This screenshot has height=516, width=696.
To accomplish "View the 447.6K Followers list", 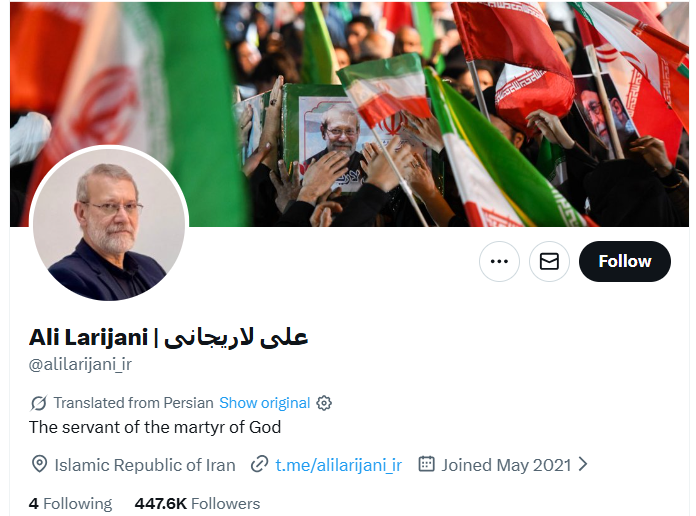I will pyautogui.click(x=197, y=504).
